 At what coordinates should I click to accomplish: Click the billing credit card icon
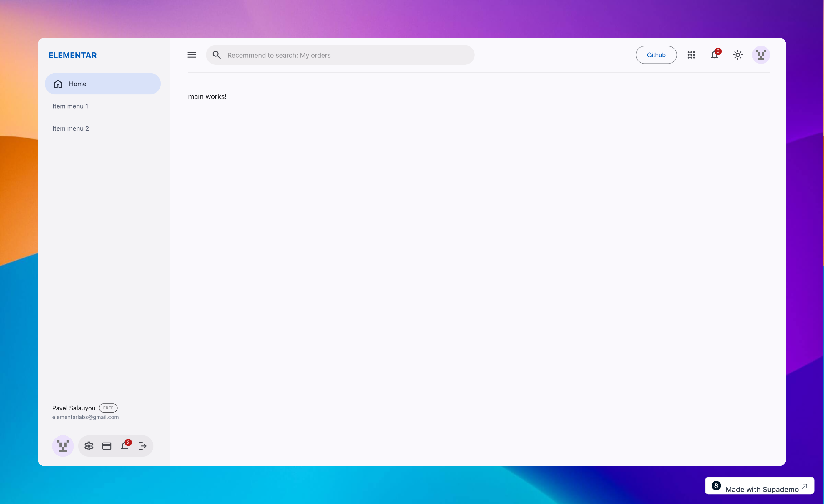click(x=107, y=446)
